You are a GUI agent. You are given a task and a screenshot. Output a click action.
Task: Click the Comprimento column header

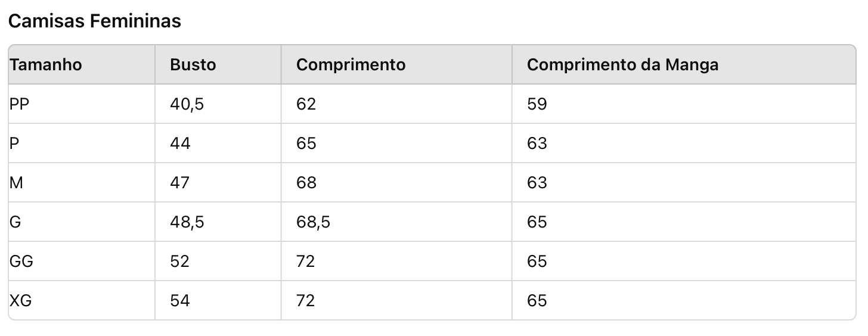click(x=351, y=64)
